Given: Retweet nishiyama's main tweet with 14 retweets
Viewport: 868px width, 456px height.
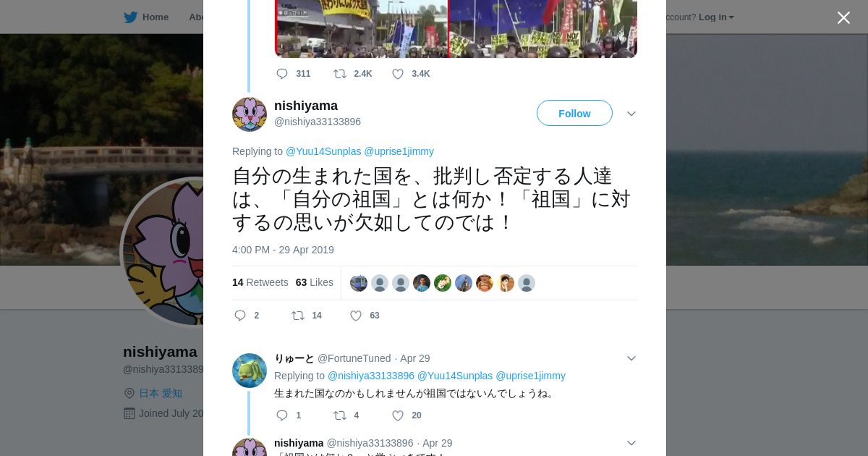Looking at the screenshot, I should coord(298,316).
